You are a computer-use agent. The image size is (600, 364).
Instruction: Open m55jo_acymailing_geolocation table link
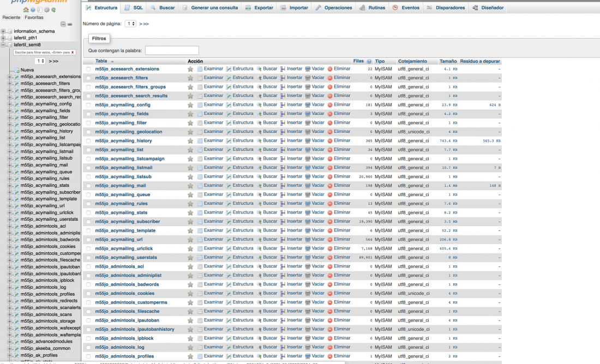tap(129, 132)
